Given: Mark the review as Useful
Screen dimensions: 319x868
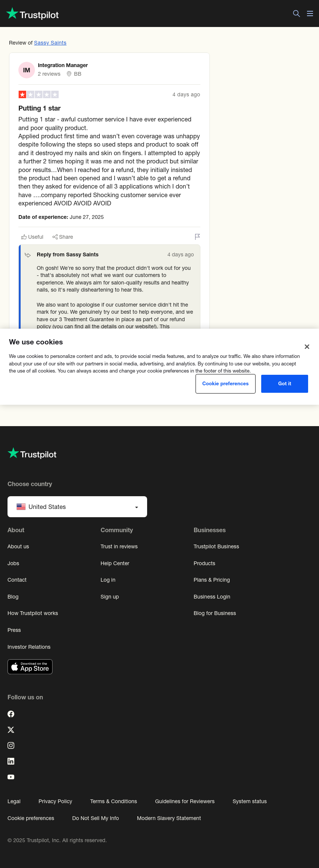Looking at the screenshot, I should (x=32, y=237).
